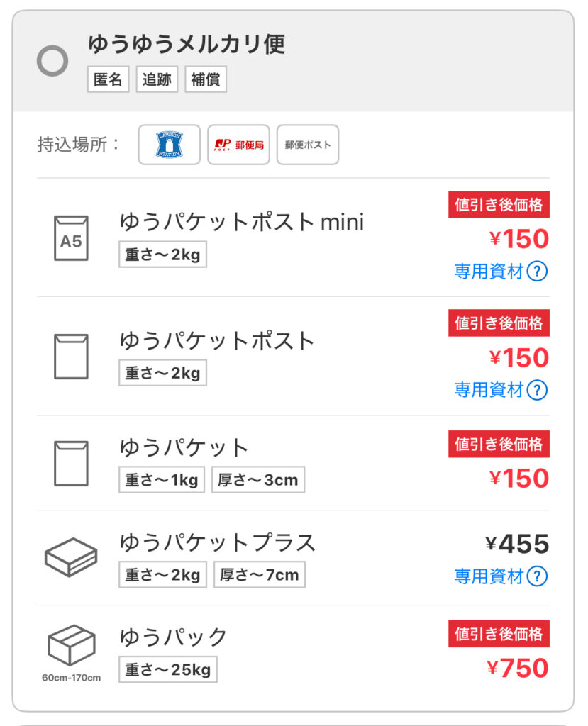Viewport: 588px width, 726px height.
Task: Tap the 補償 tag
Action: (205, 79)
